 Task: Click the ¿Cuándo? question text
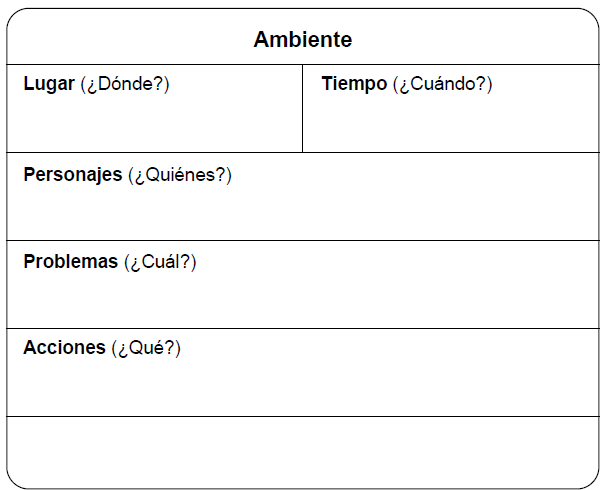coord(442,85)
